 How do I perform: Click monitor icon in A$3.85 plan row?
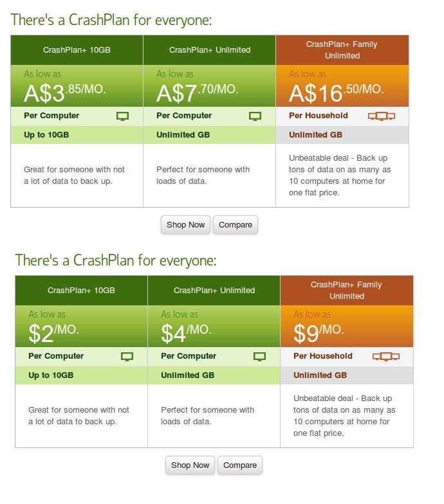point(122,116)
